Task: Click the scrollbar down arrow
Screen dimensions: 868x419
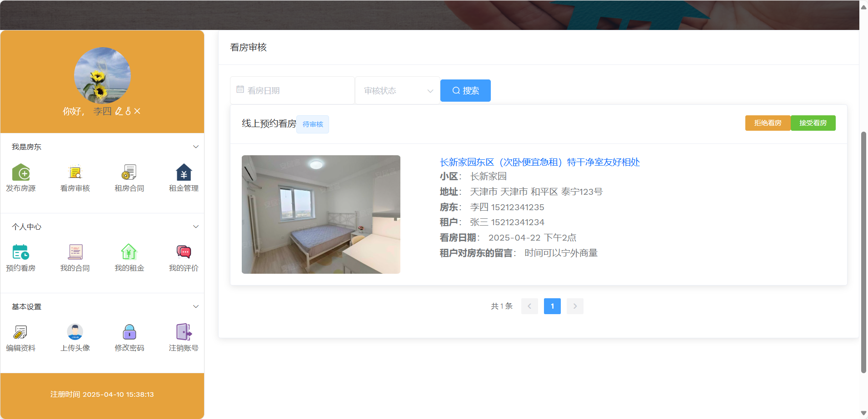Action: point(863,413)
